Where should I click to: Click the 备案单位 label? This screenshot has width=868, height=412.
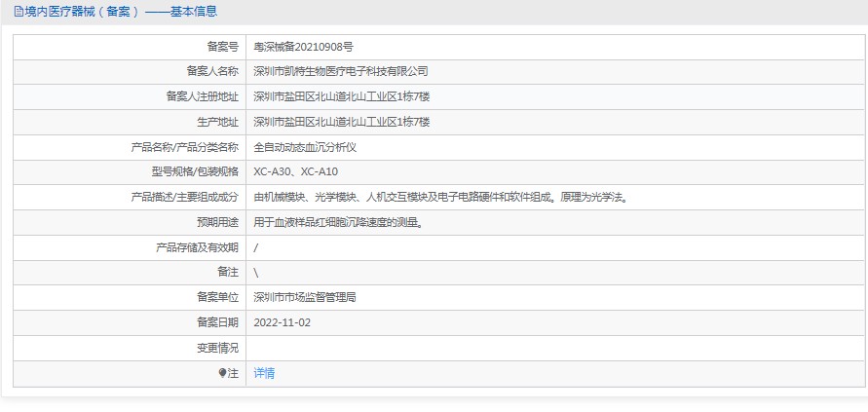[x=217, y=298]
